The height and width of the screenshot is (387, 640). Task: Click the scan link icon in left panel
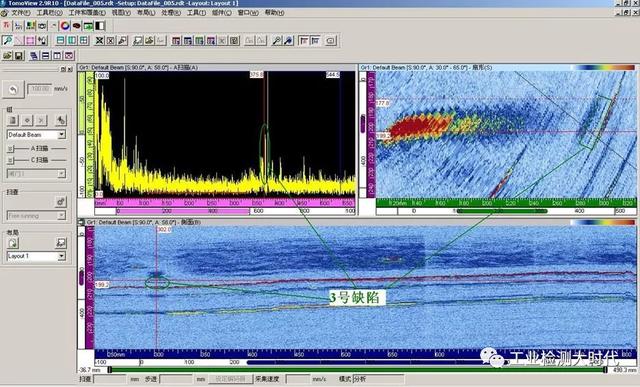click(60, 201)
